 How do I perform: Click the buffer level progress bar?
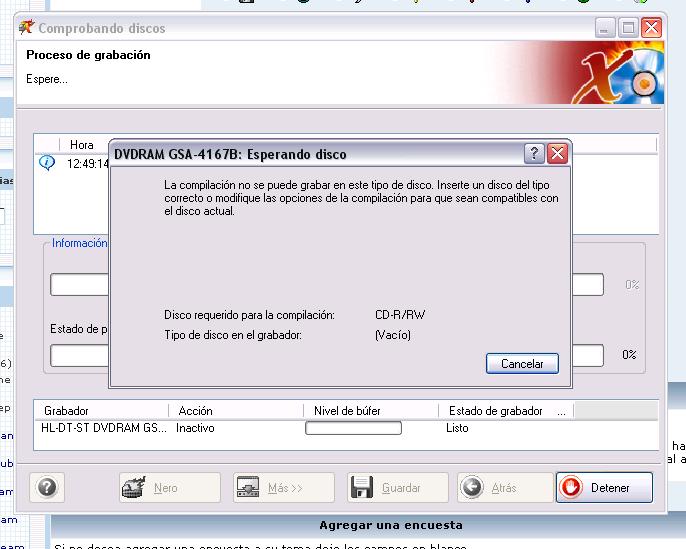(353, 428)
